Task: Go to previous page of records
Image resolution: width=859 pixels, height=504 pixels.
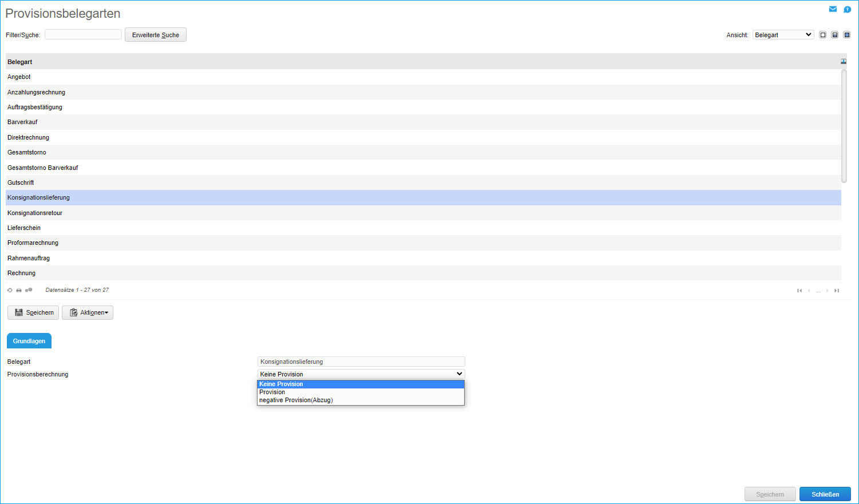Action: [809, 291]
